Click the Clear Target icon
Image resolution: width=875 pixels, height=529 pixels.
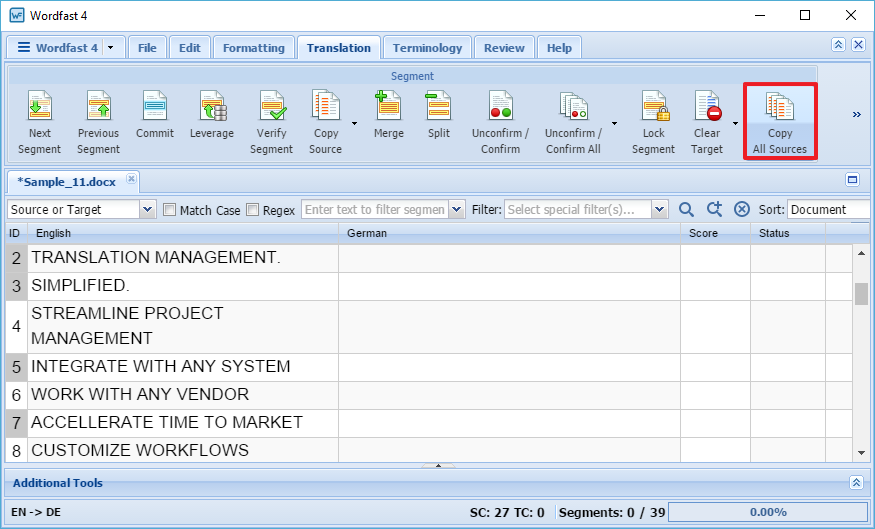pos(708,105)
